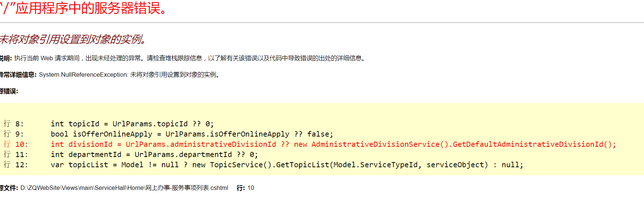644x199 pixels.
Task: Click the italic null reference error subtitle
Action: point(73,39)
